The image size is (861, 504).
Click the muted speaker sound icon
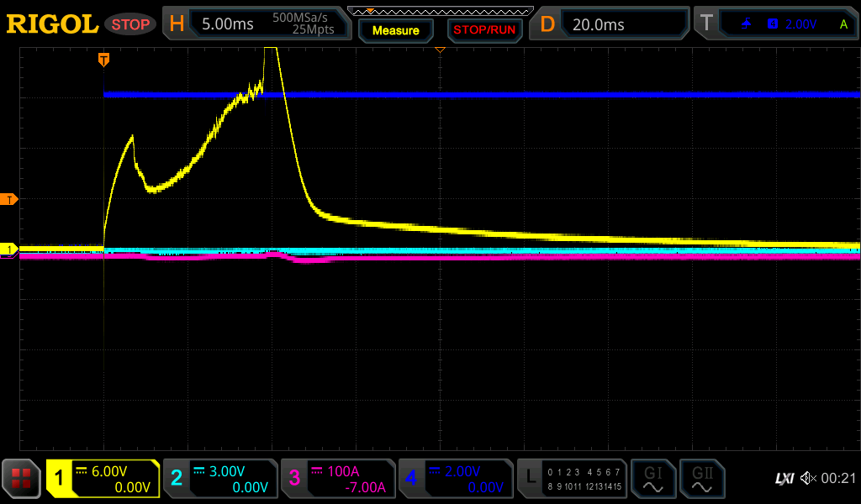(807, 479)
